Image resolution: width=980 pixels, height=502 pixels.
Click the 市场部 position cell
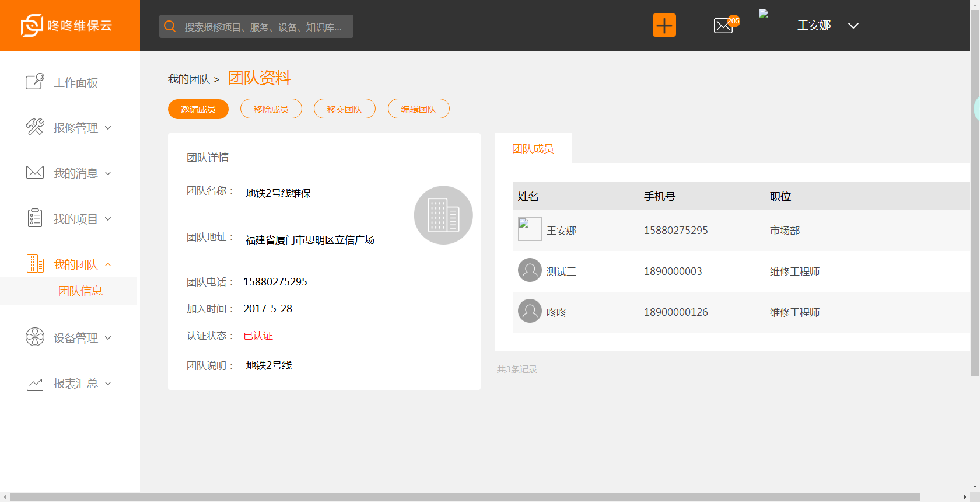[785, 231]
